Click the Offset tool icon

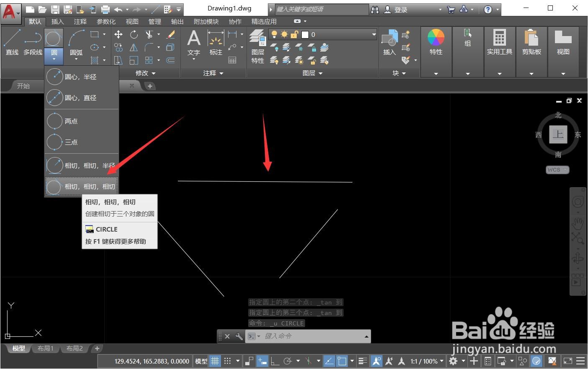coord(171,60)
